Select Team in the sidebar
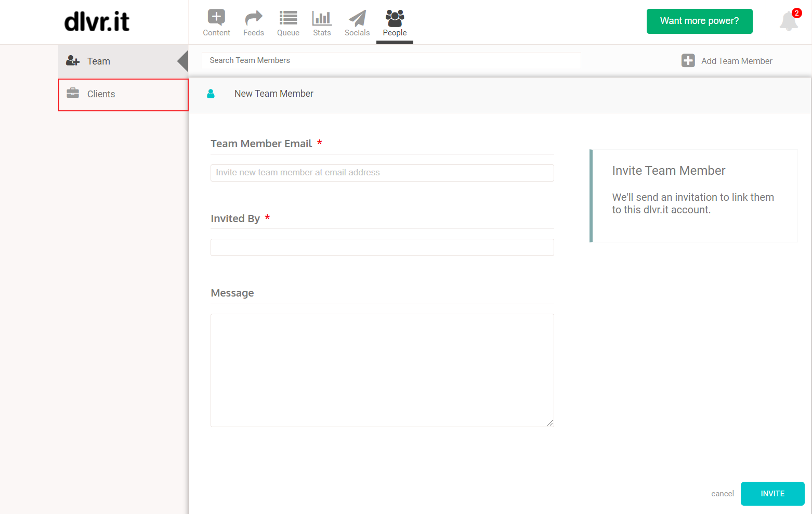The height and width of the screenshot is (514, 812). point(123,61)
